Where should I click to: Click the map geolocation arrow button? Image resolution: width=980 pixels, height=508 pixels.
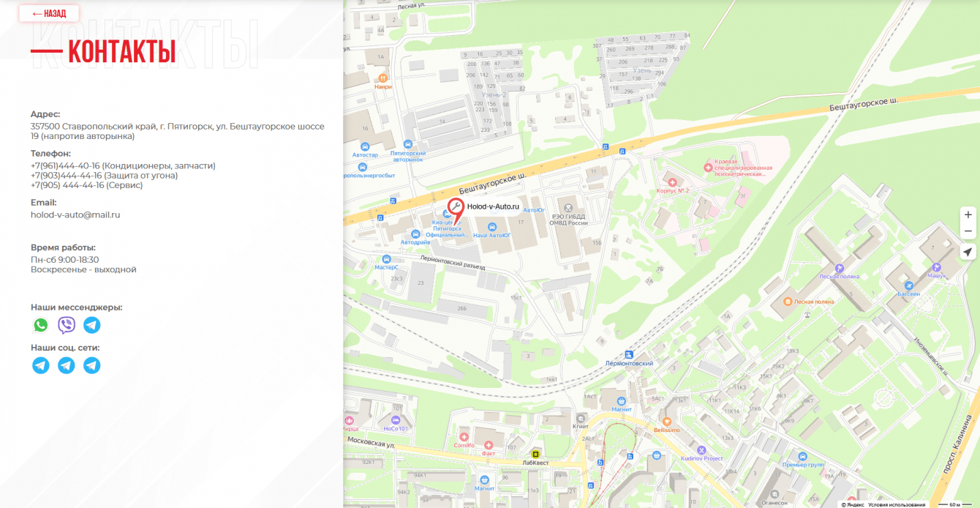point(968,252)
